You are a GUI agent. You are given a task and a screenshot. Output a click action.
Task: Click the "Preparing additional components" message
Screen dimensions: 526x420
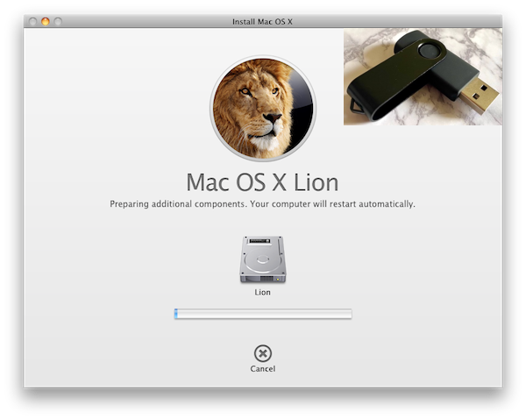[x=263, y=204]
